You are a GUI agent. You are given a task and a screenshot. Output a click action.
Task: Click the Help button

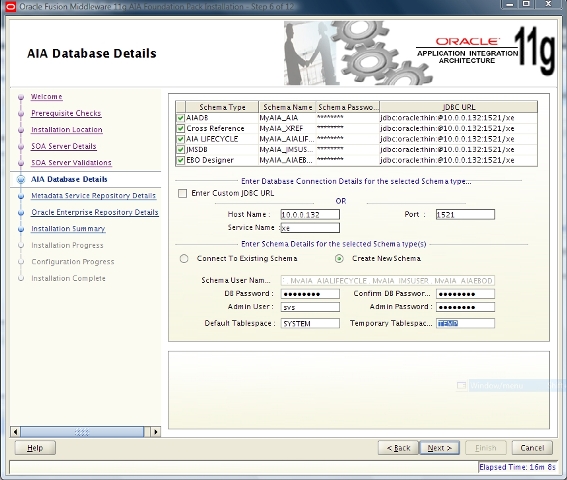35,448
